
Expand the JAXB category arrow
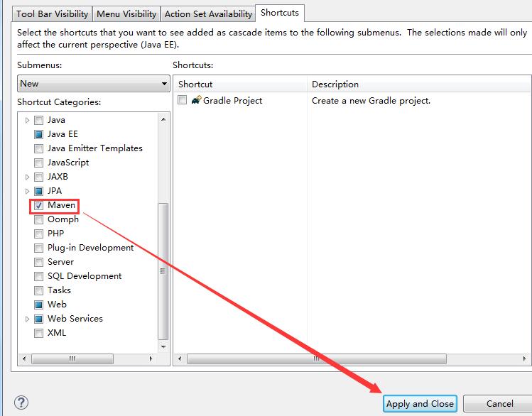pyautogui.click(x=28, y=177)
